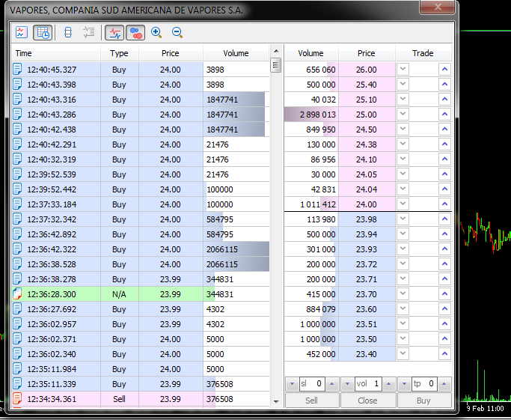Image resolution: width=511 pixels, height=420 pixels.
Task: Click the blue up arrow on 26.00 row
Action: point(444,70)
